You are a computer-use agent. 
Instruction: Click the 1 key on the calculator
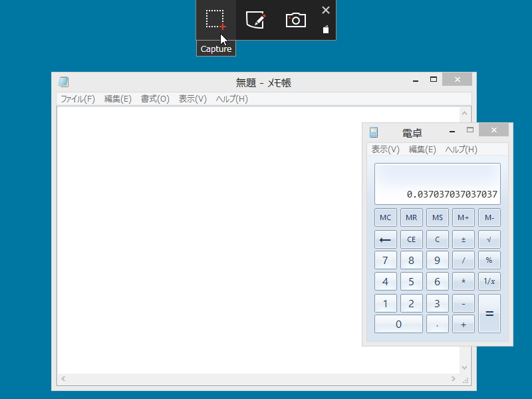point(386,303)
